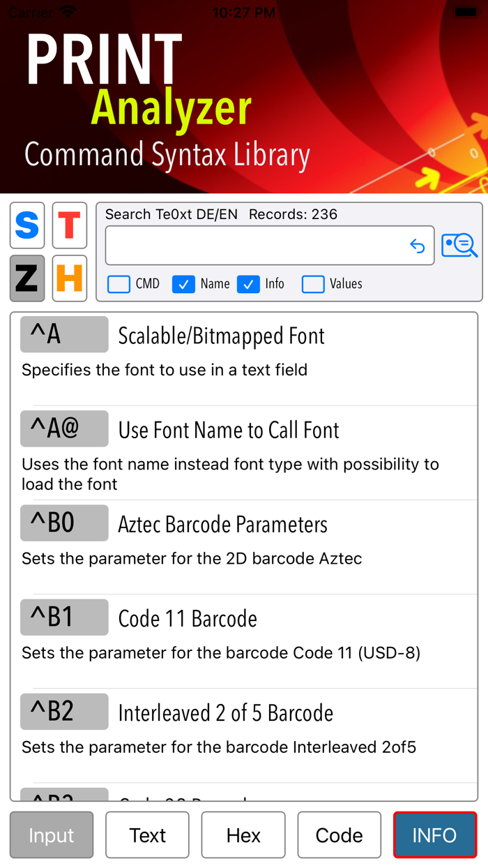Viewport: 488px width, 868px height.
Task: Open the Code tab
Action: 340,835
